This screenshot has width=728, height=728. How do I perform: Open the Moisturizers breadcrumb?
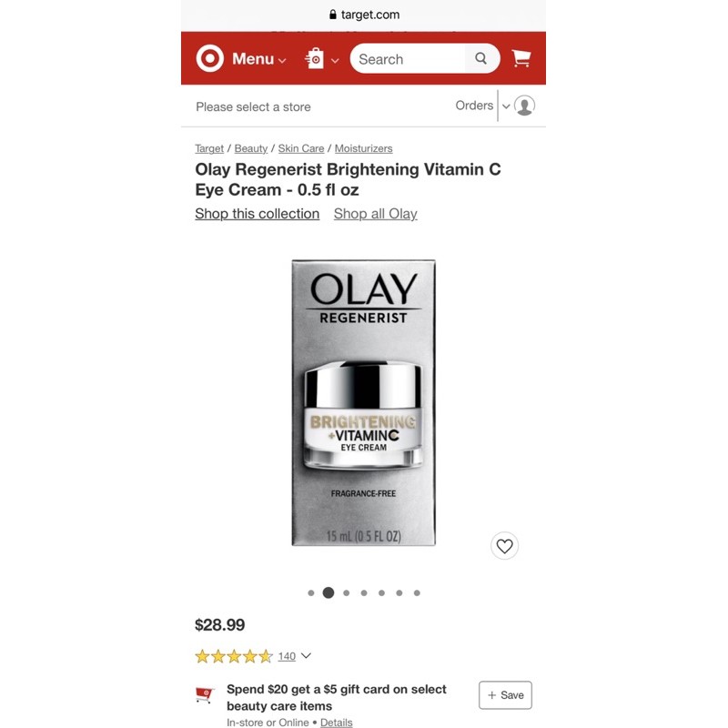[363, 148]
